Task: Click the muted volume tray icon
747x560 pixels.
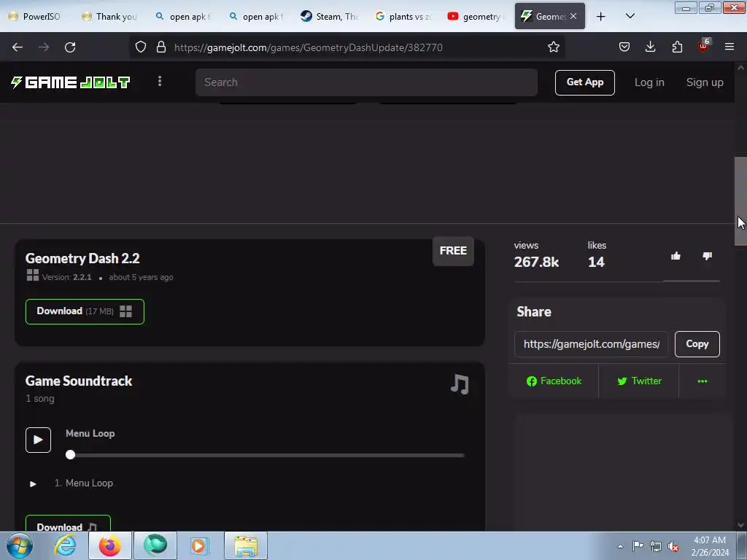Action: [x=673, y=546]
